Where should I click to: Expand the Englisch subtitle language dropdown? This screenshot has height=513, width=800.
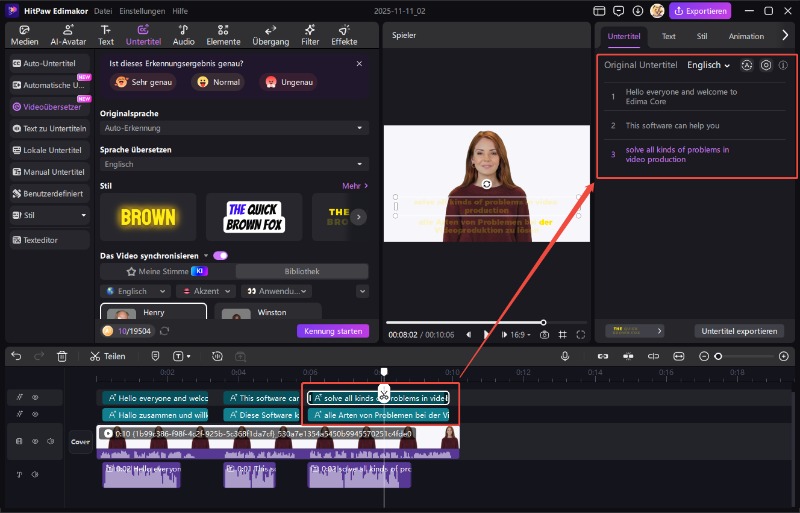pyautogui.click(x=708, y=65)
